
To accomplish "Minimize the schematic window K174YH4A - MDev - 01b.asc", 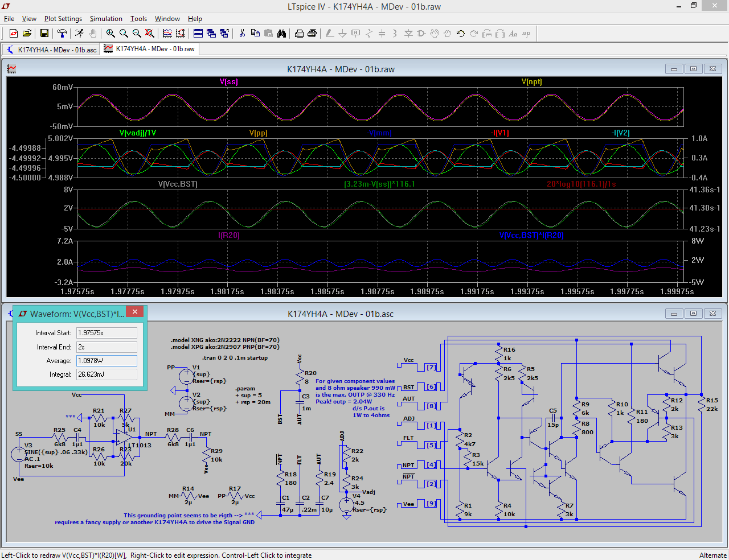I will point(674,314).
